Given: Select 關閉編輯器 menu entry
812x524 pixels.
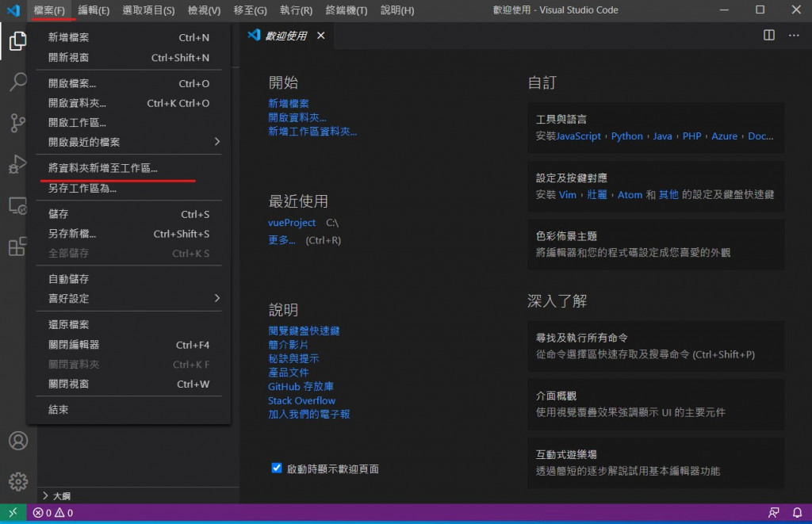Looking at the screenshot, I should tap(128, 345).
